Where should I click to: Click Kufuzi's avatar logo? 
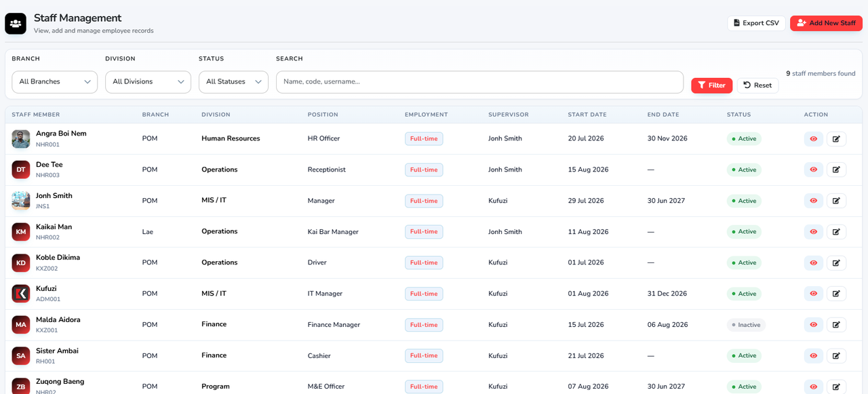click(x=21, y=294)
